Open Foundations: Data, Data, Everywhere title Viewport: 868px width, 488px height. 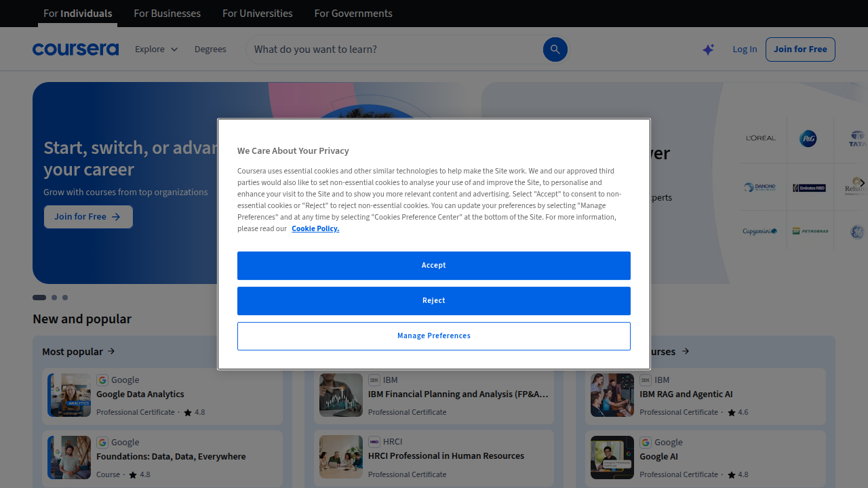click(x=171, y=457)
